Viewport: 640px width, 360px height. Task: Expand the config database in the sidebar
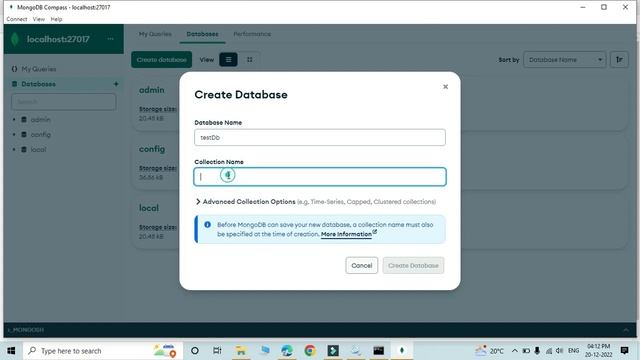coord(14,134)
